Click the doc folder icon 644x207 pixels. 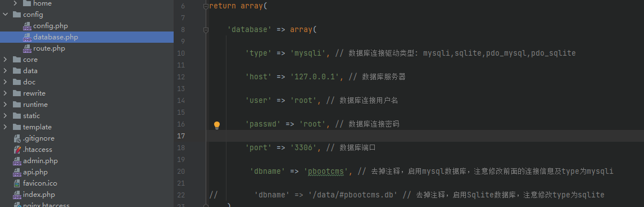coord(17,82)
